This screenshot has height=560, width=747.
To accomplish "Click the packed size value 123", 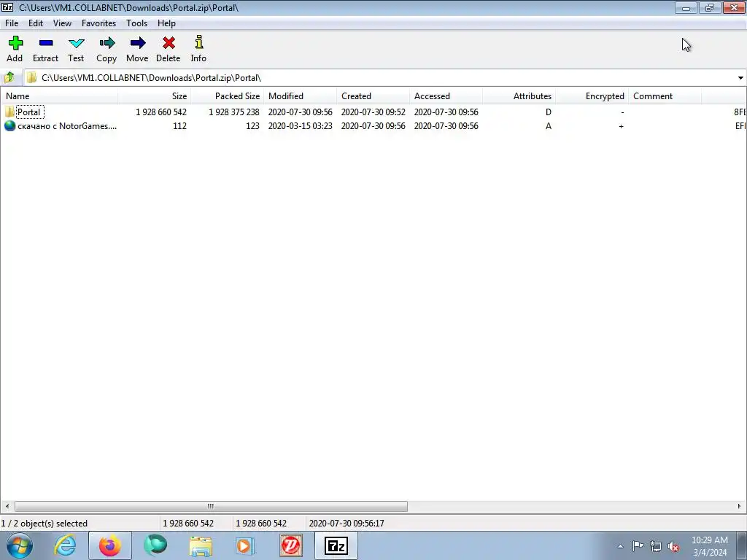I will click(252, 126).
